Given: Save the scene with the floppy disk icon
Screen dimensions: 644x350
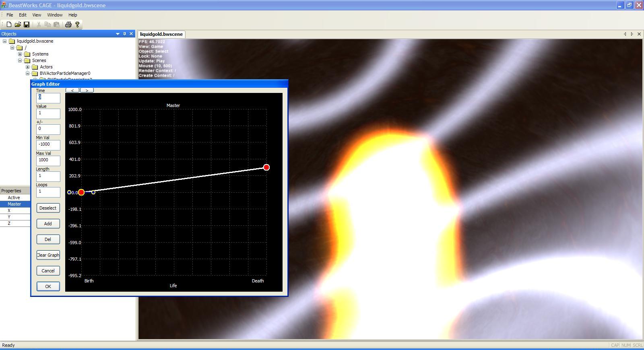Looking at the screenshot, I should (x=27, y=25).
